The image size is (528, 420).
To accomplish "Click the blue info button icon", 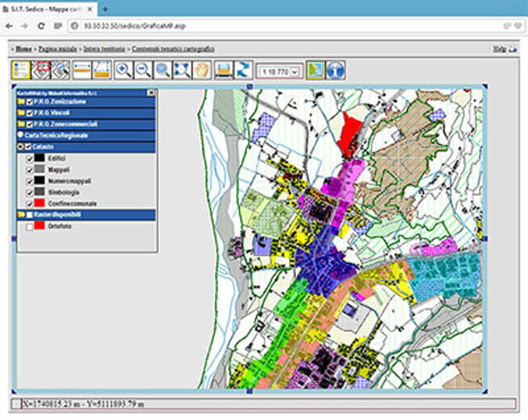I will 336,70.
